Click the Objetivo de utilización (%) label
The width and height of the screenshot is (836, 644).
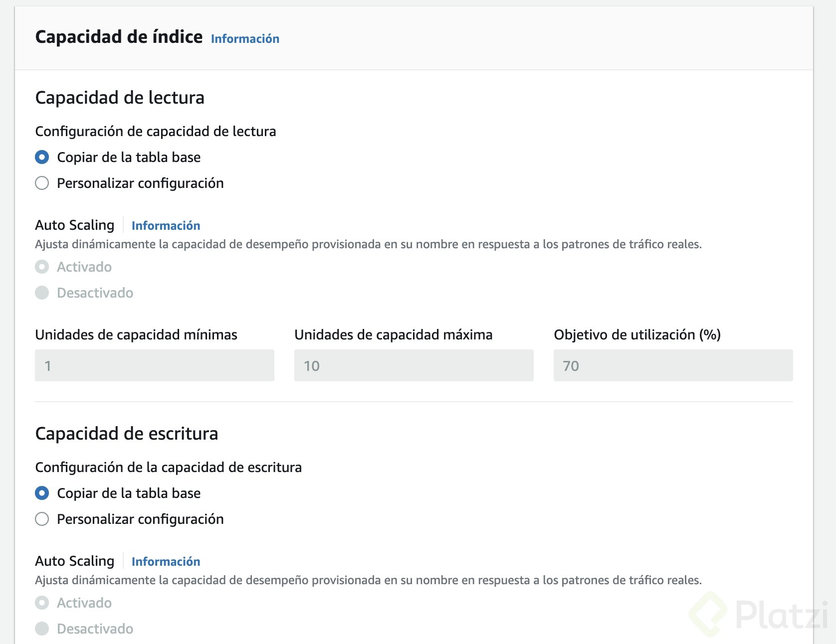tap(637, 335)
